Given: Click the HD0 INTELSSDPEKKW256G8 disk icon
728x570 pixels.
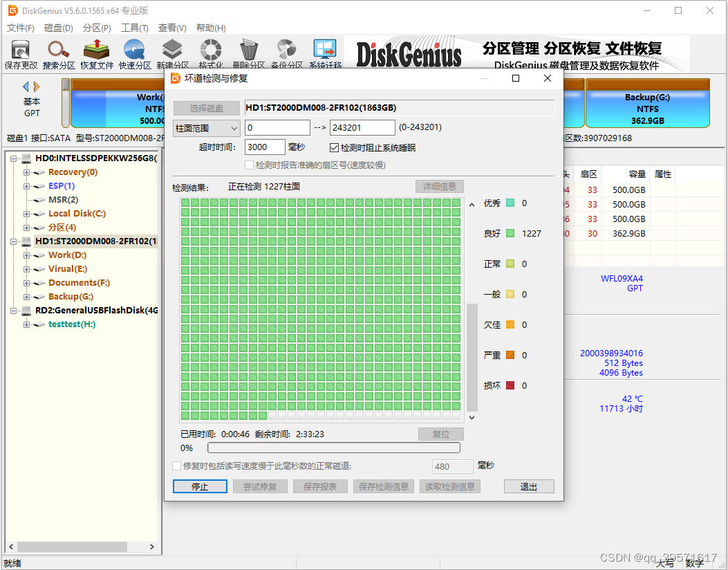Looking at the screenshot, I should [x=27, y=158].
